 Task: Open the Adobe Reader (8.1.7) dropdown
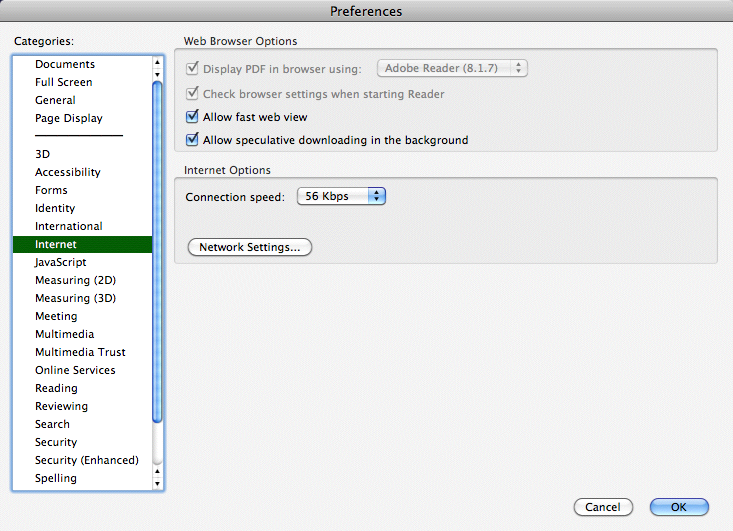tap(452, 68)
